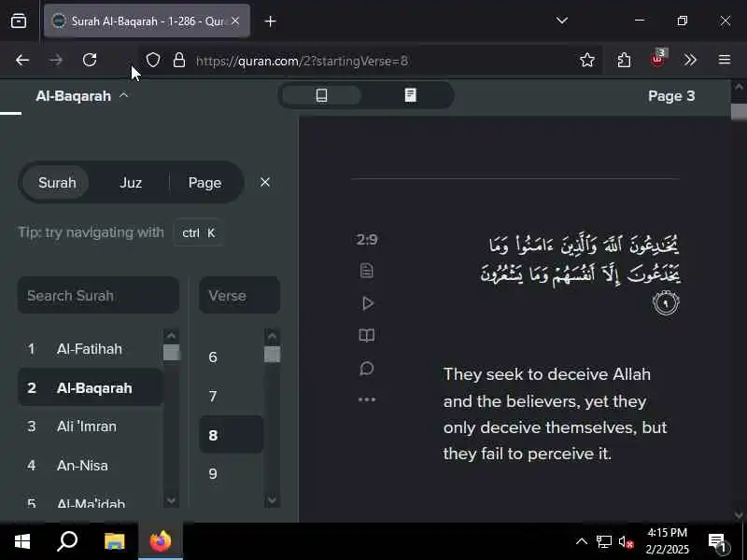Select surah 1 Al-Fatihah
747x560 pixels.
[90, 349]
